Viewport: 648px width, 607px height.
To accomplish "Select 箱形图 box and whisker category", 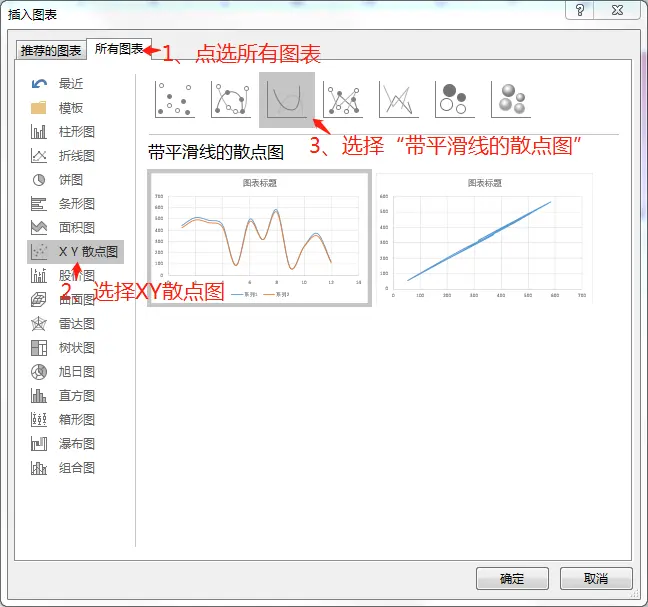I will coord(63,419).
